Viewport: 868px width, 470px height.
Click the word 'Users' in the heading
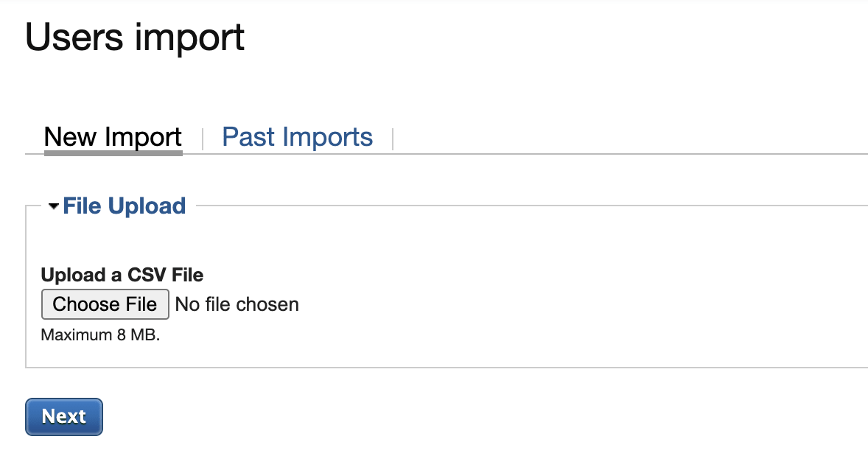(x=74, y=38)
